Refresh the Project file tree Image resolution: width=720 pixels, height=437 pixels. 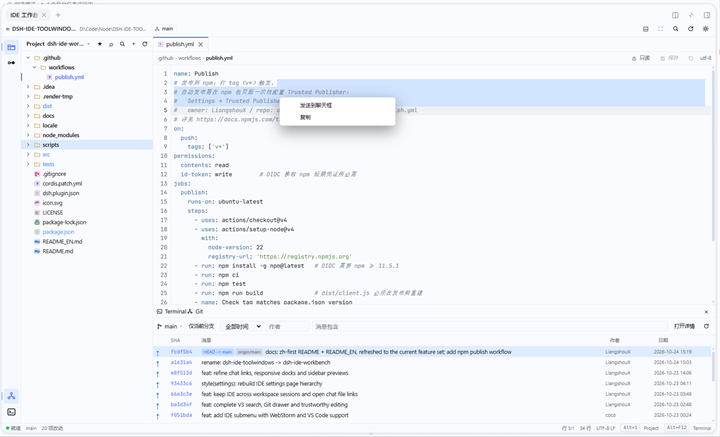click(x=145, y=44)
